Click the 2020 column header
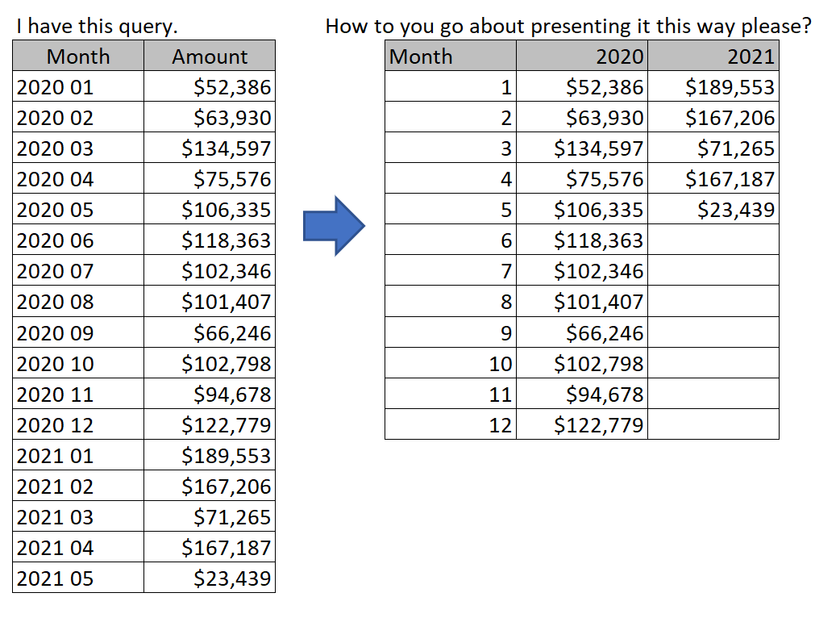The height and width of the screenshot is (618, 840). click(582, 56)
